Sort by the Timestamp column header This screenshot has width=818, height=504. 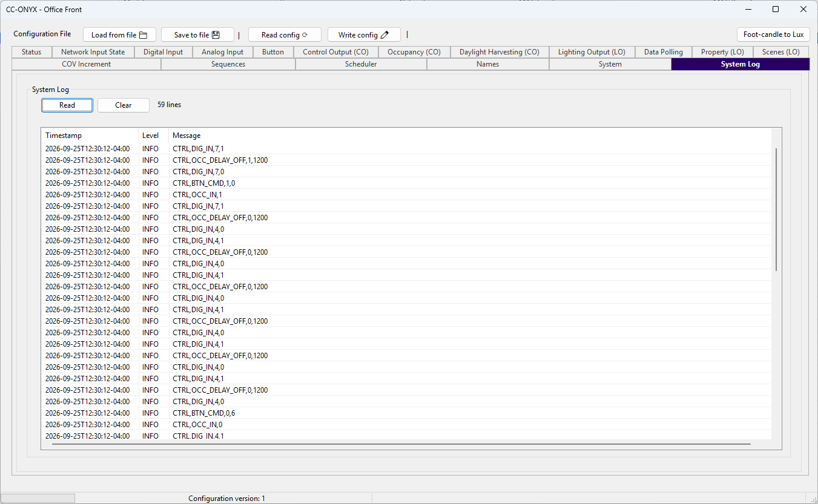[x=90, y=136]
